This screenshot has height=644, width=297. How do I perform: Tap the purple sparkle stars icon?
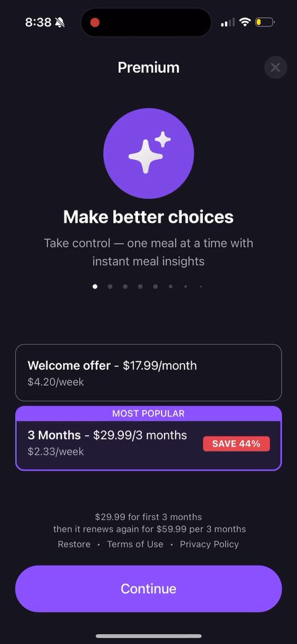[x=148, y=153]
